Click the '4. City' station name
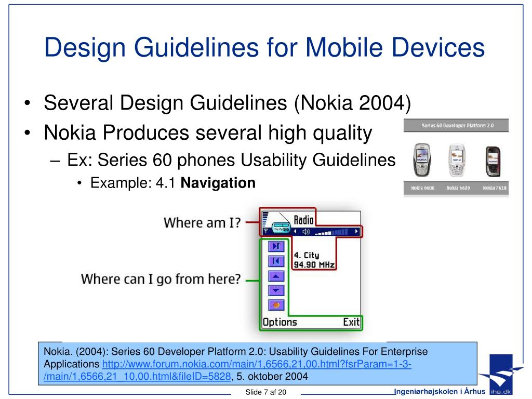 coord(307,255)
